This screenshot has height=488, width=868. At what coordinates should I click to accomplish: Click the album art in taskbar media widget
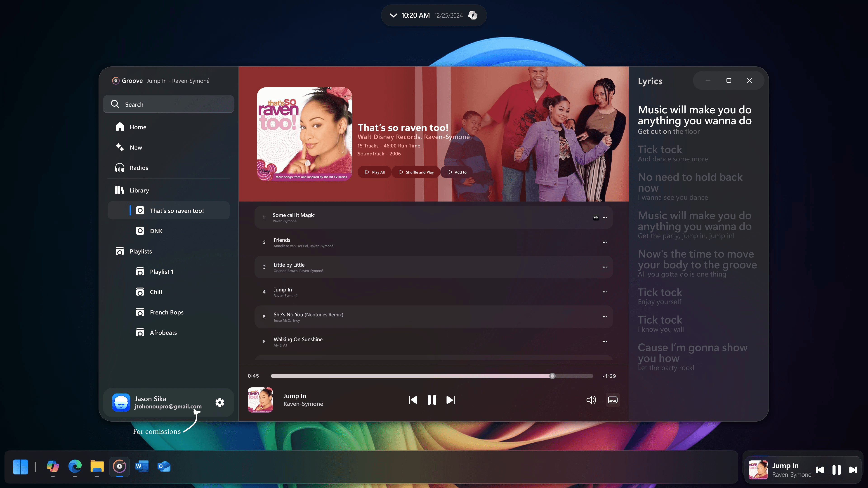[758, 469]
